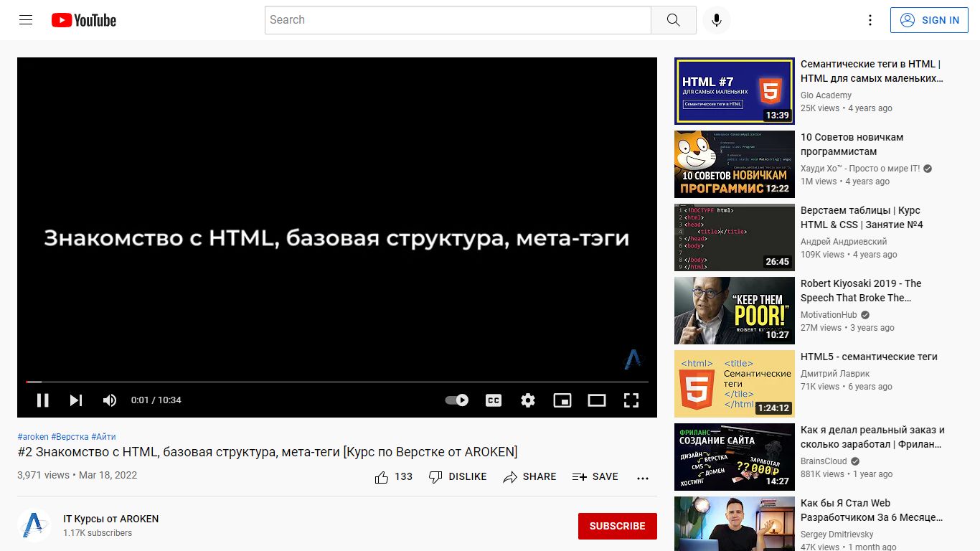
Task: Click BrainsCloud channel name
Action: click(x=824, y=461)
